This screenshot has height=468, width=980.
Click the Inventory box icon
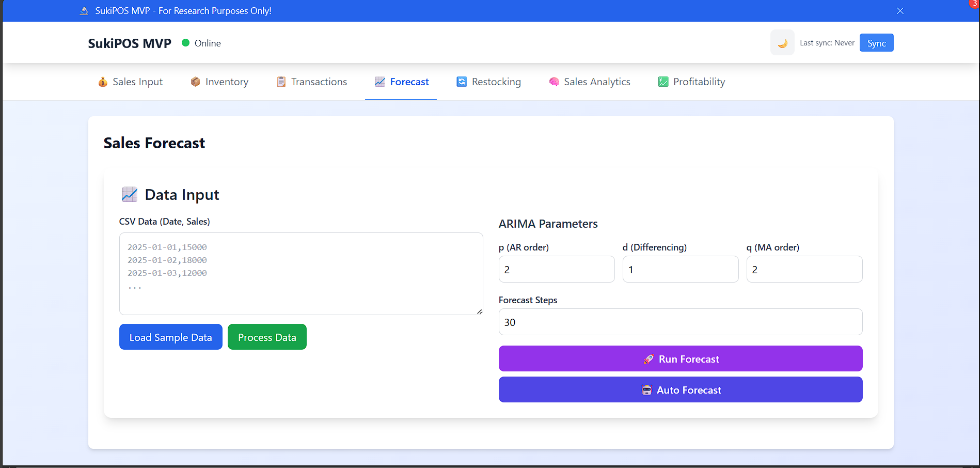coord(195,82)
